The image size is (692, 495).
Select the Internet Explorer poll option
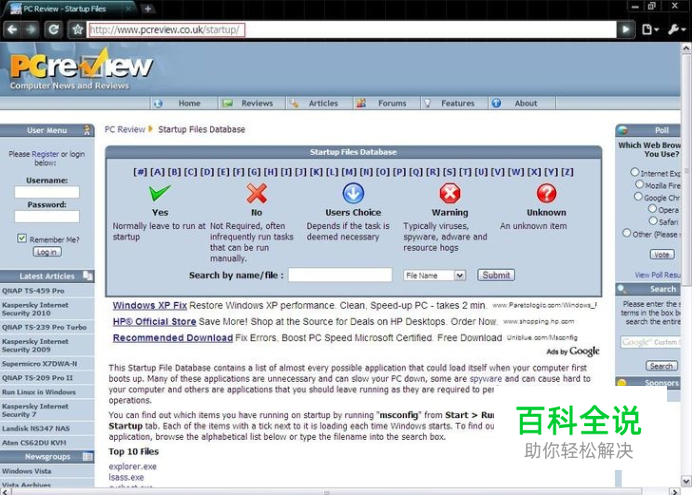click(635, 172)
